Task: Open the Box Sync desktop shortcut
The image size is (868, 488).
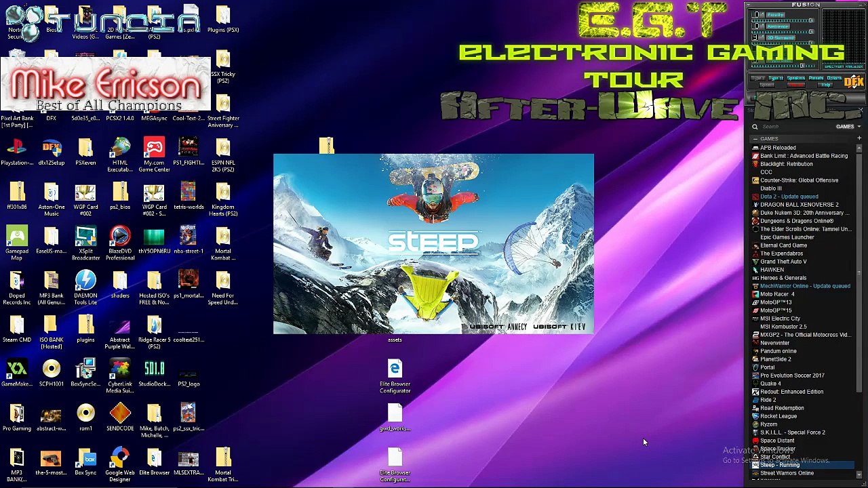Action: pos(85,461)
